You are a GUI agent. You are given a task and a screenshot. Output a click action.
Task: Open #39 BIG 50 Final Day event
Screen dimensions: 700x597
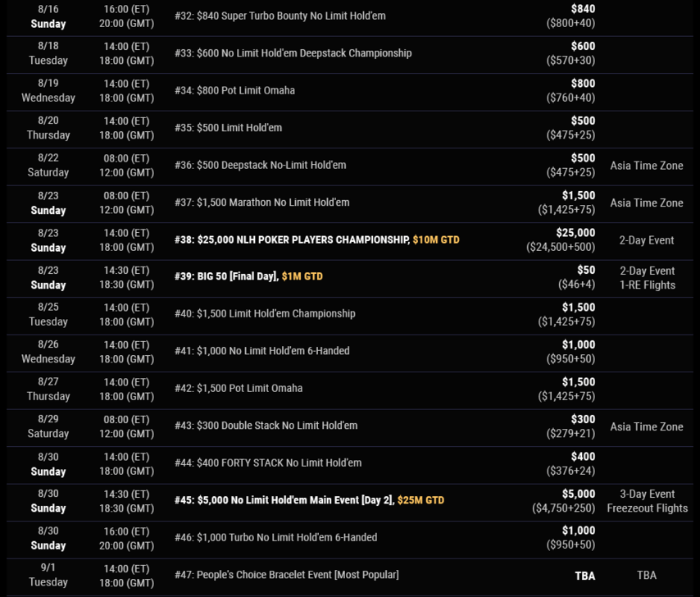pos(225,276)
